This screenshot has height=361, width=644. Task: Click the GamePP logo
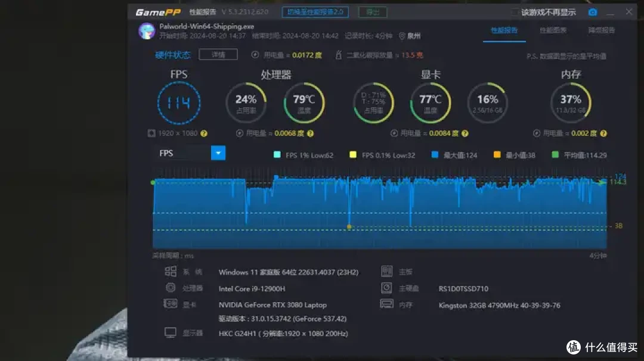(158, 13)
